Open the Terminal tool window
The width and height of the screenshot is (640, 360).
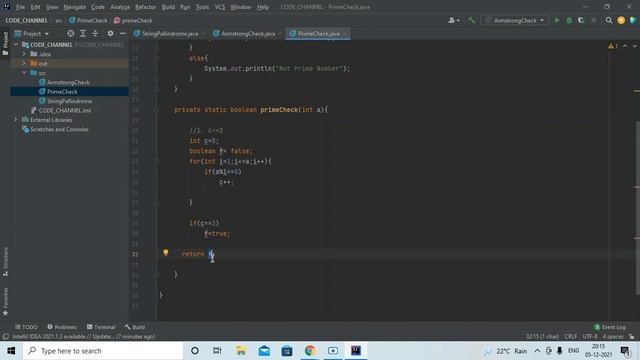click(x=101, y=327)
